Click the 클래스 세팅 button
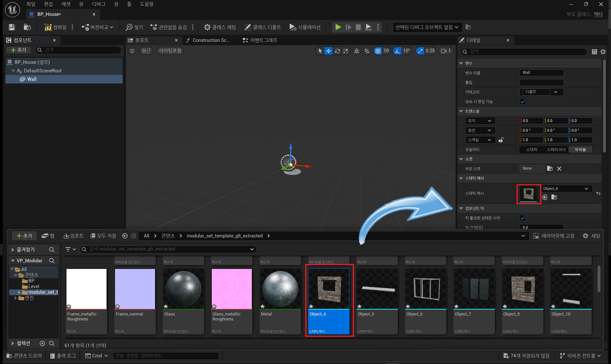The image size is (611, 364). [x=220, y=27]
